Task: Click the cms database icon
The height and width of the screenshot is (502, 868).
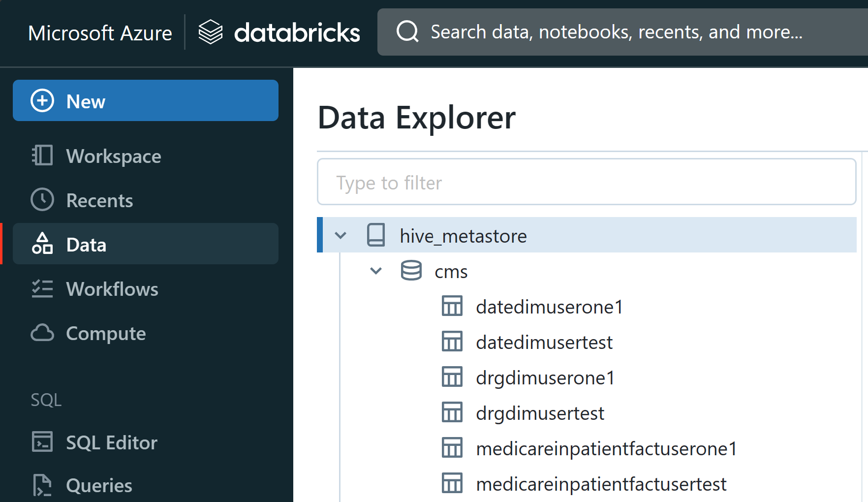Action: pyautogui.click(x=411, y=271)
